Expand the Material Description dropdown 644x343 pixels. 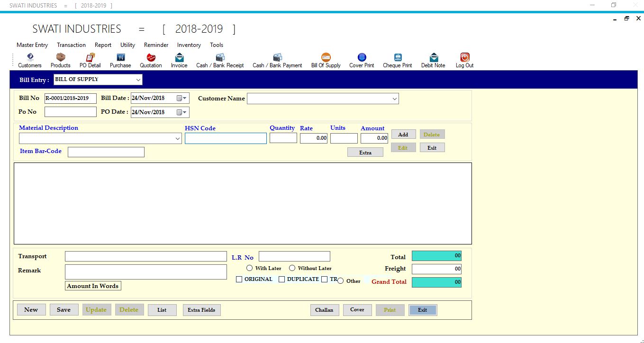[178, 139]
